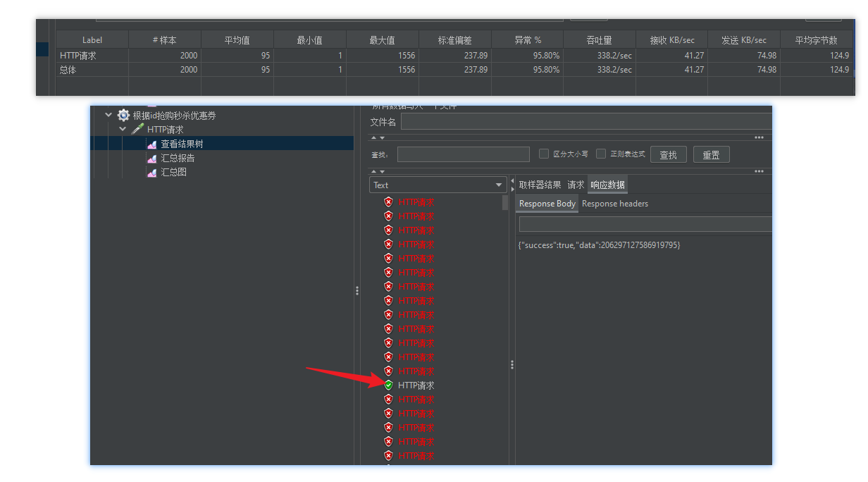Click the right-pointing pane arrow beside 取样器结果 tab
Viewport: 868px width, 482px height.
click(512, 189)
